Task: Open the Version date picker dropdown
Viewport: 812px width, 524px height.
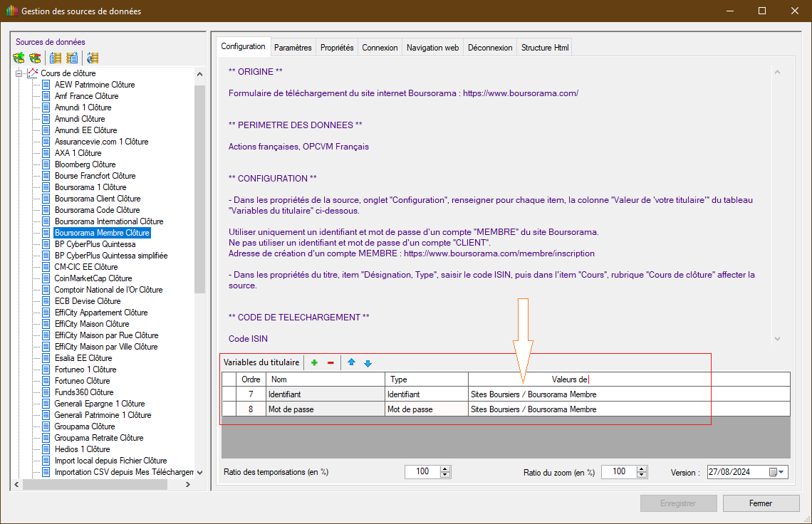Action: 781,472
